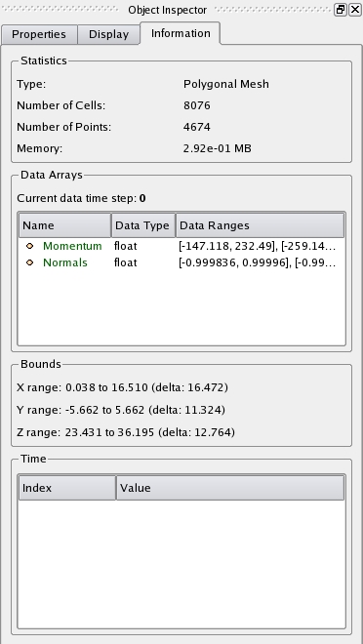Click the Momentum array point-data icon
The image size is (363, 644).
[x=29, y=246]
